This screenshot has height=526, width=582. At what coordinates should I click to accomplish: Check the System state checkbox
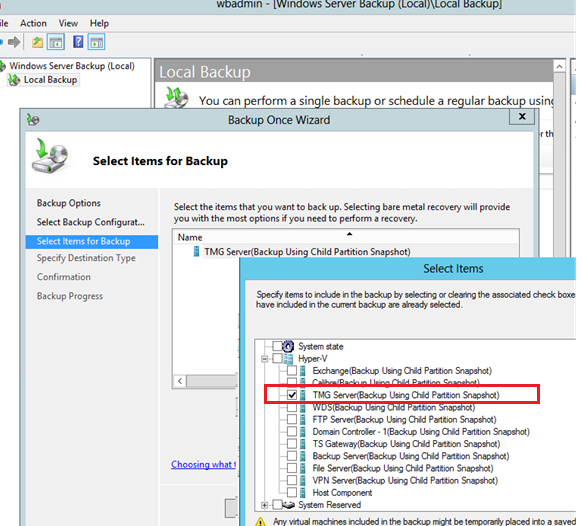point(277,346)
